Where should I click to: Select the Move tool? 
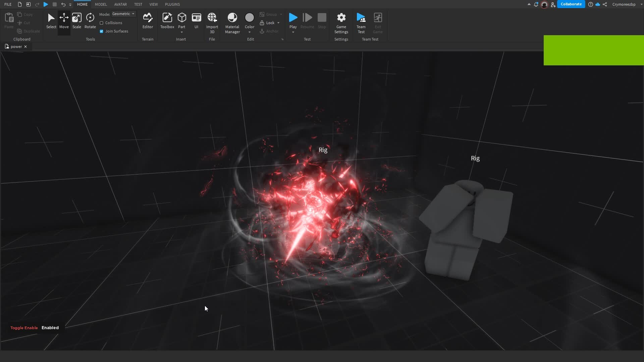coord(64,21)
